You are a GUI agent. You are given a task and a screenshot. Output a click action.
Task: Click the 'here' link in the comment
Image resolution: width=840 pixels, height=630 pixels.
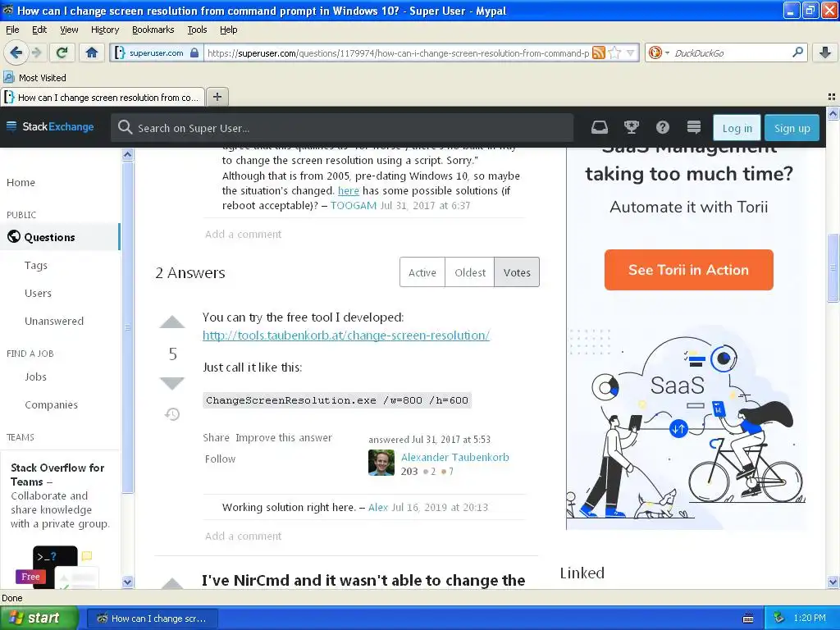pos(348,190)
